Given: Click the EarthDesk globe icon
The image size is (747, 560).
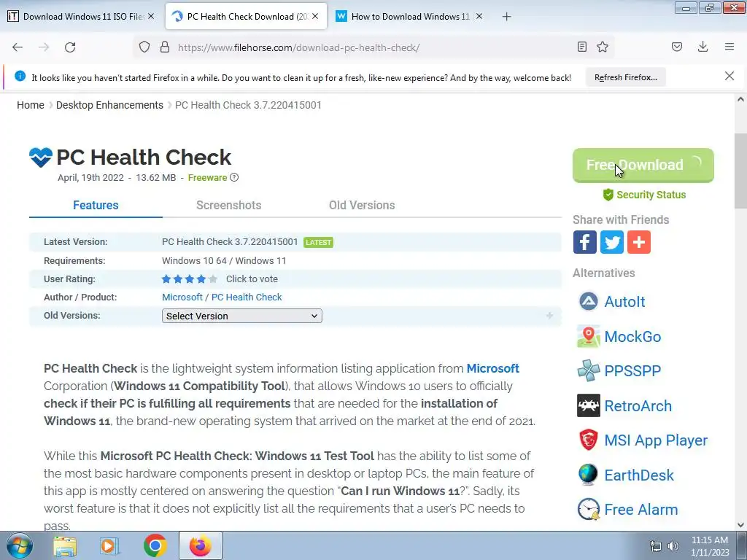Looking at the screenshot, I should pyautogui.click(x=589, y=475).
